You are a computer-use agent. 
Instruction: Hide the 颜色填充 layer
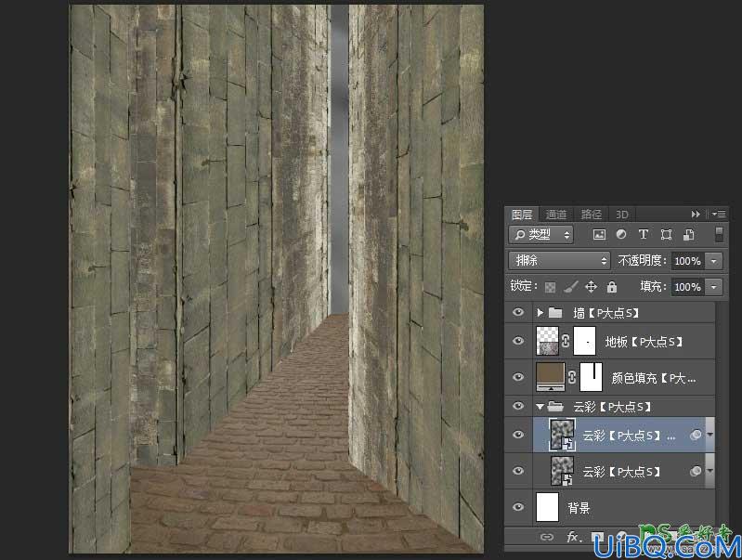click(518, 377)
